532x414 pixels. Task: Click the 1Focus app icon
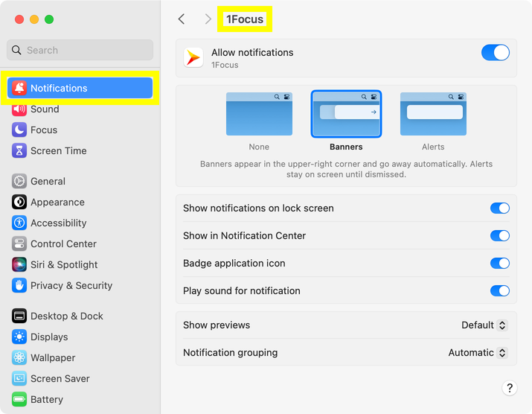point(193,57)
